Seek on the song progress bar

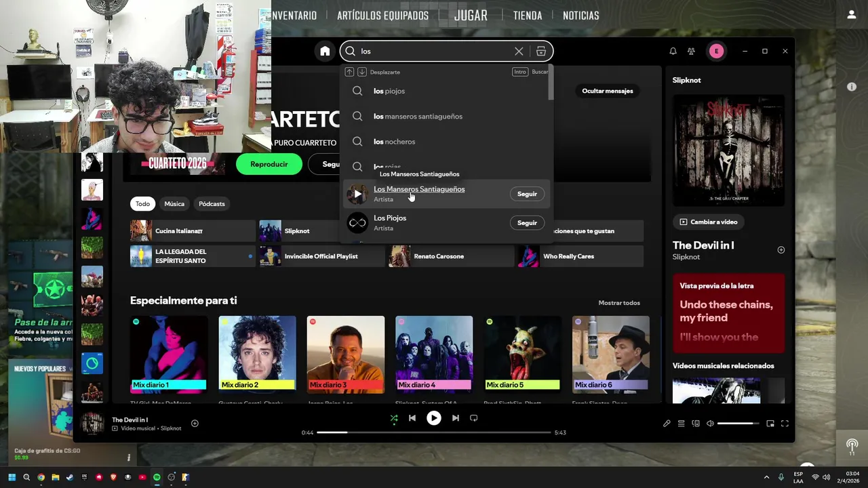433,432
